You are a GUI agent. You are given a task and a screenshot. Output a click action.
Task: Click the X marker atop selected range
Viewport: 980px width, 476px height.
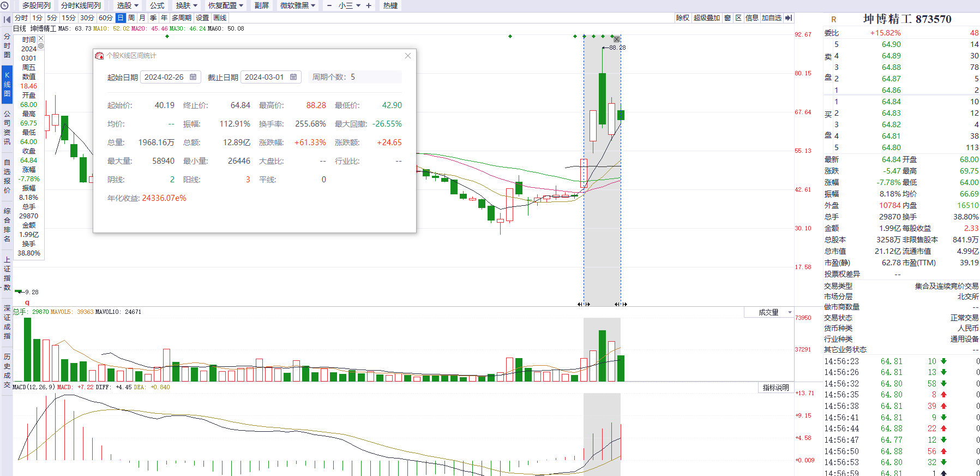click(x=617, y=39)
